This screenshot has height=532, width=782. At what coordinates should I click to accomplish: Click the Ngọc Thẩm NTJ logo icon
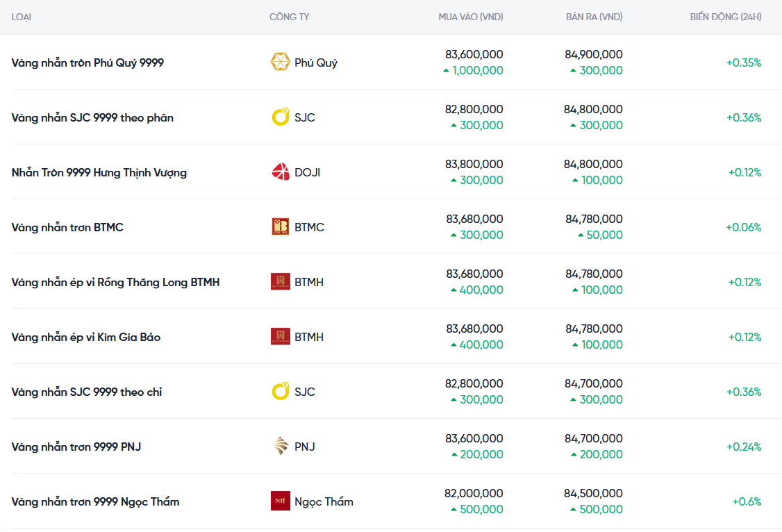coord(281,501)
